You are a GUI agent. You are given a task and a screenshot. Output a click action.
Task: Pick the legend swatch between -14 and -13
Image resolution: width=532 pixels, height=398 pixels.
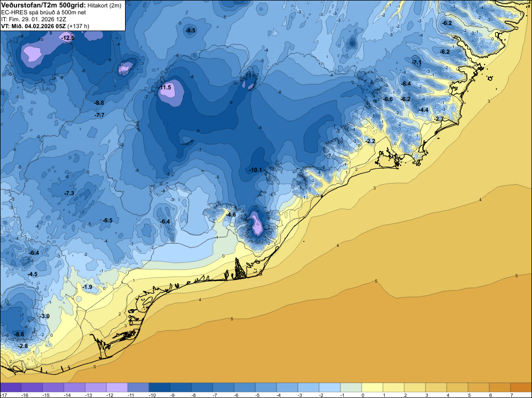tap(74, 387)
